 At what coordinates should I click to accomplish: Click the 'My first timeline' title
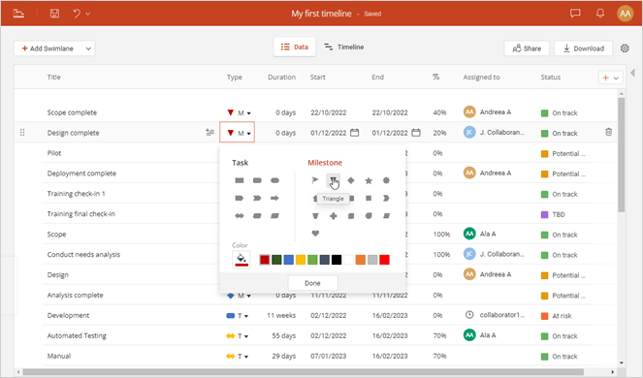click(x=322, y=14)
